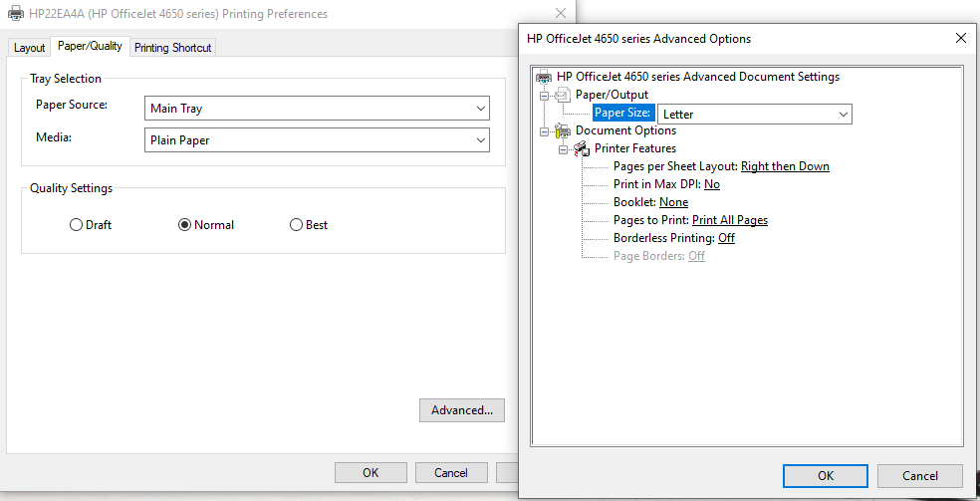Viewport: 980px width, 501px height.
Task: Switch to the Paper/Quality tab
Action: (90, 46)
